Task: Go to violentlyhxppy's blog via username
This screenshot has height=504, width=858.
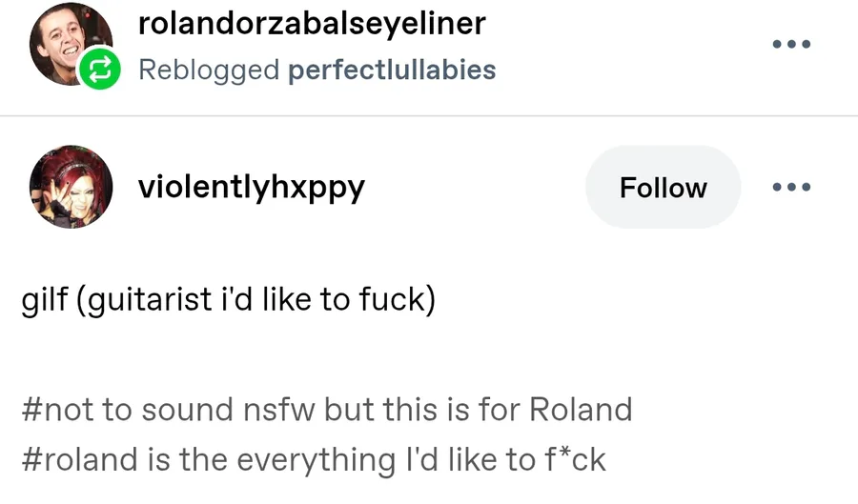Action: [252, 187]
